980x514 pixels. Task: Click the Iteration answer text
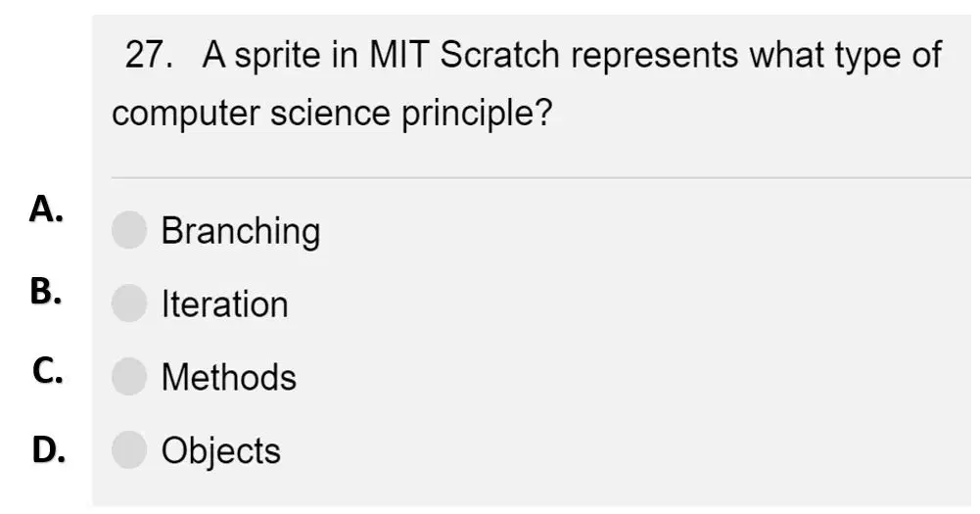point(225,304)
